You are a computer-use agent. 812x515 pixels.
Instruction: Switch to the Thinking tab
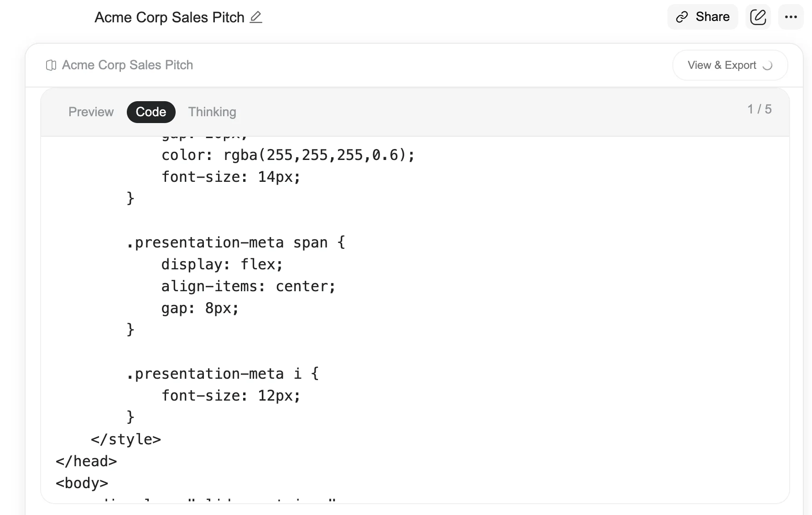click(212, 112)
